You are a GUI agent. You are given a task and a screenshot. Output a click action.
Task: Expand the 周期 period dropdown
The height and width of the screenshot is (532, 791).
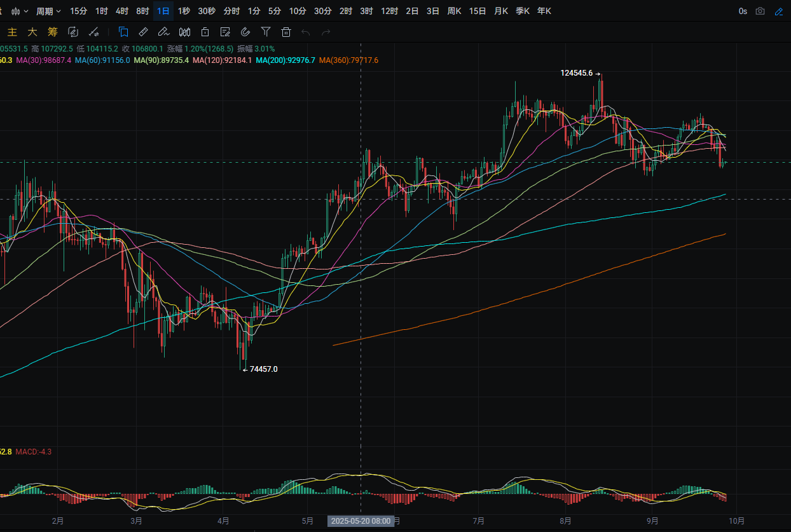coord(49,11)
